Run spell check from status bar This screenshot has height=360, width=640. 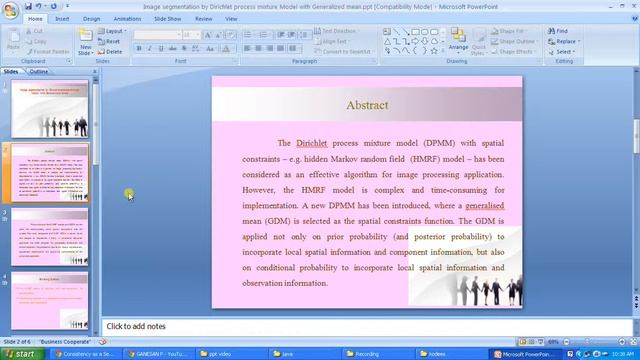[x=103, y=342]
